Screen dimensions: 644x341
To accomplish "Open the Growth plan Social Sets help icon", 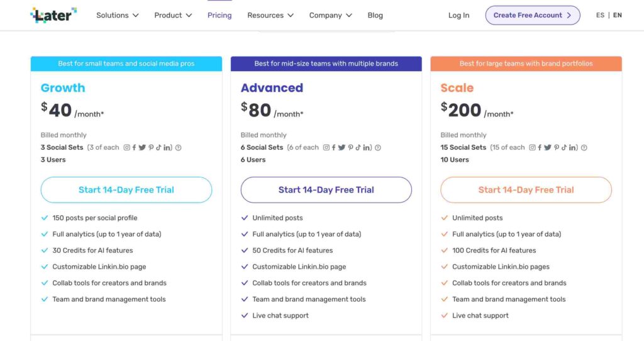I will click(178, 147).
